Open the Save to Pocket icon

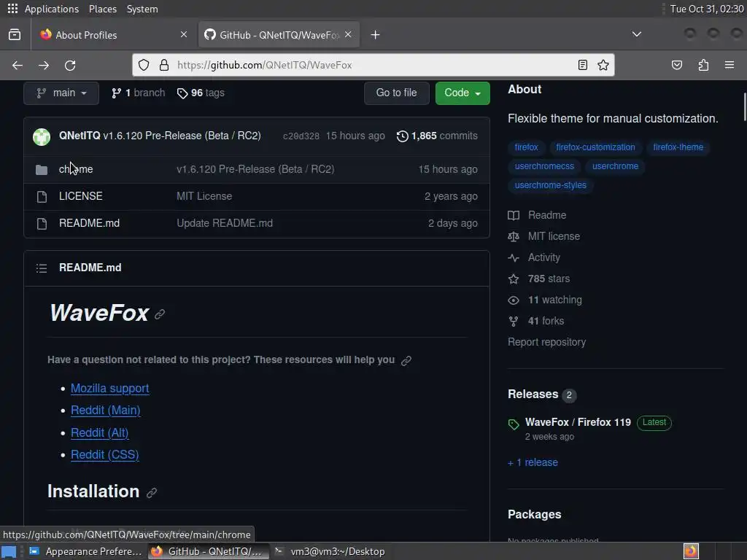(676, 65)
